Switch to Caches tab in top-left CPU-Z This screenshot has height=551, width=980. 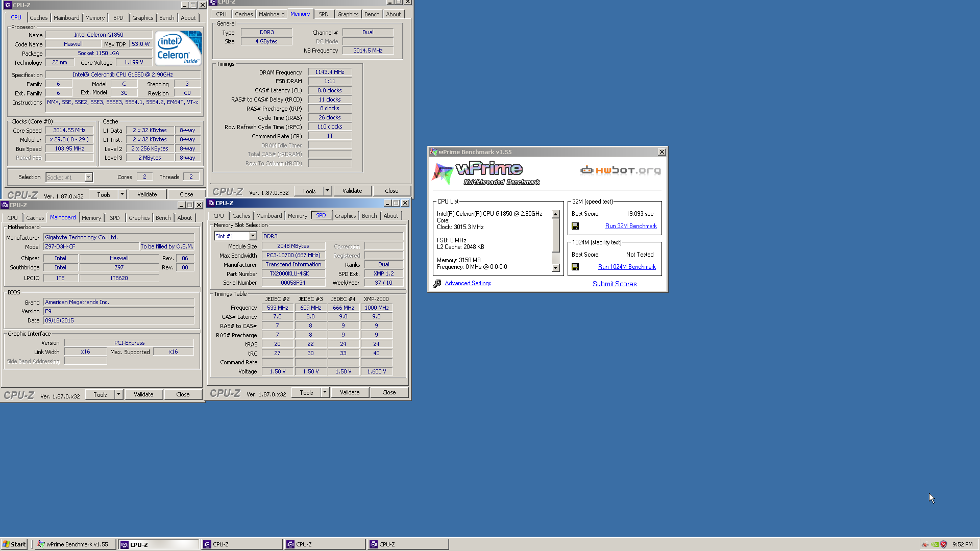click(38, 18)
